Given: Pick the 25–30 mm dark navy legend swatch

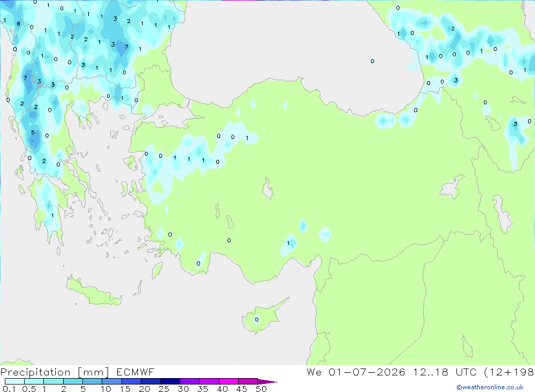Looking at the screenshot, I should pyautogui.click(x=170, y=381).
